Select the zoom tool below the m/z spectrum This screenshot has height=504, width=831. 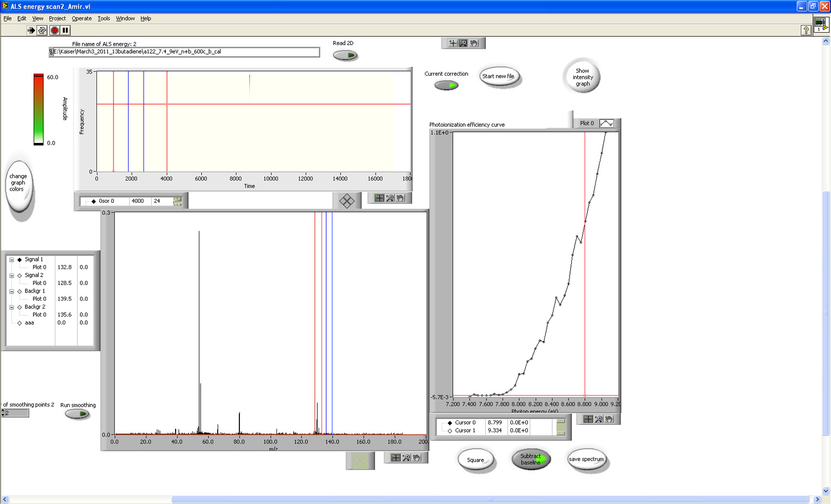pos(406,457)
